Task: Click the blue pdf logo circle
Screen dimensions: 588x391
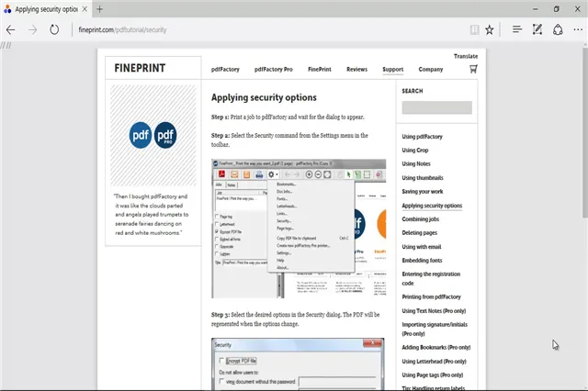Action: pyautogui.click(x=141, y=135)
